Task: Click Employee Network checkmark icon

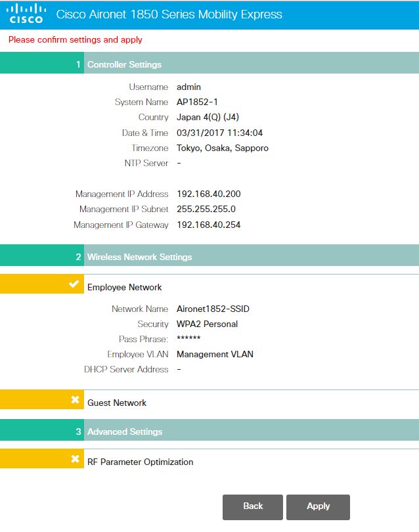Action: 74,284
